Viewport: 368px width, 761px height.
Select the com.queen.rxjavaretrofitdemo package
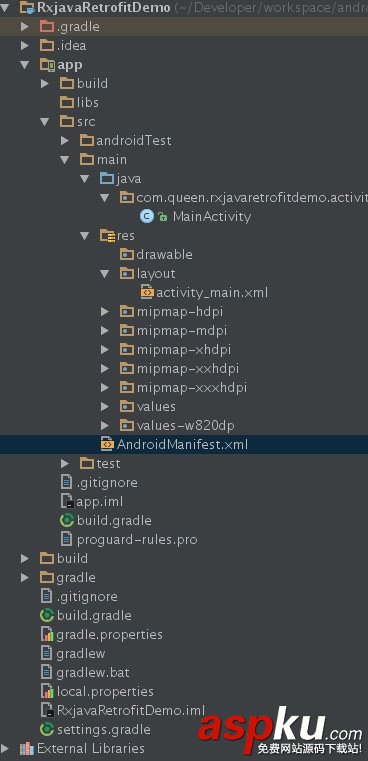point(252,198)
